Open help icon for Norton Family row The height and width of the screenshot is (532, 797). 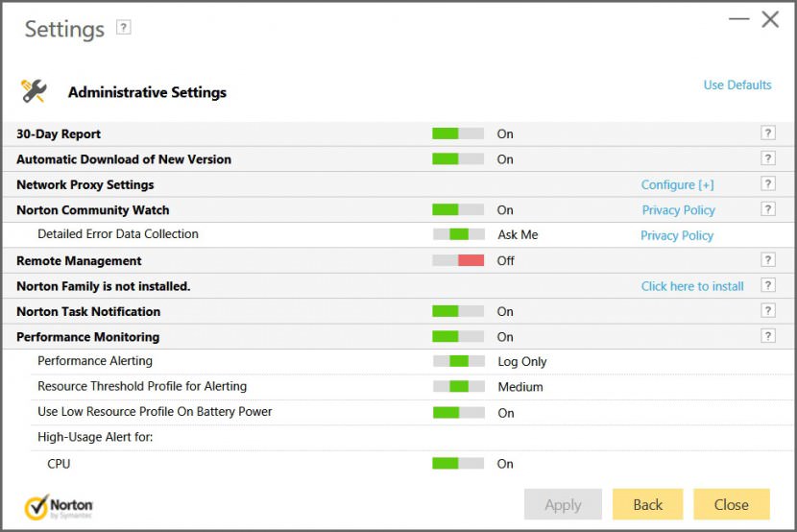pyautogui.click(x=767, y=285)
